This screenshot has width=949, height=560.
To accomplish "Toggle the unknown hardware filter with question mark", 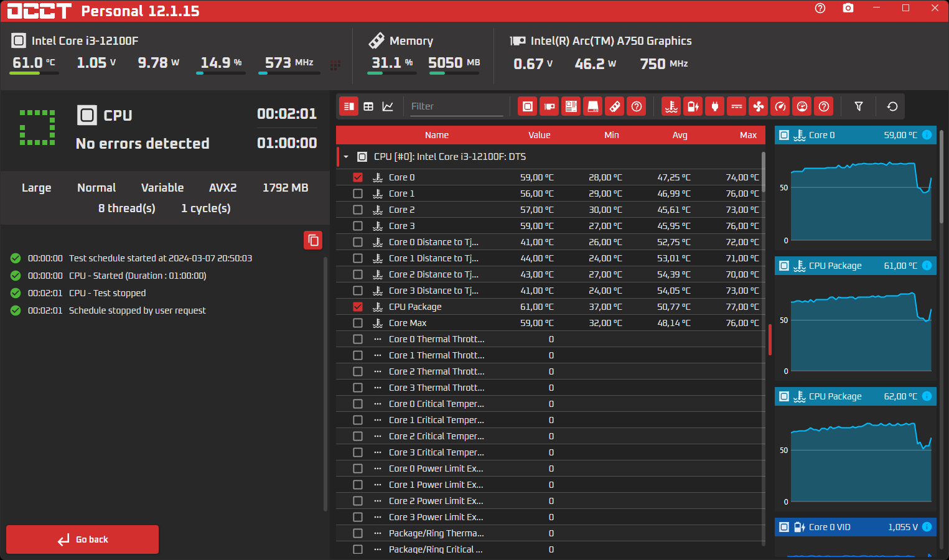I will (x=637, y=106).
